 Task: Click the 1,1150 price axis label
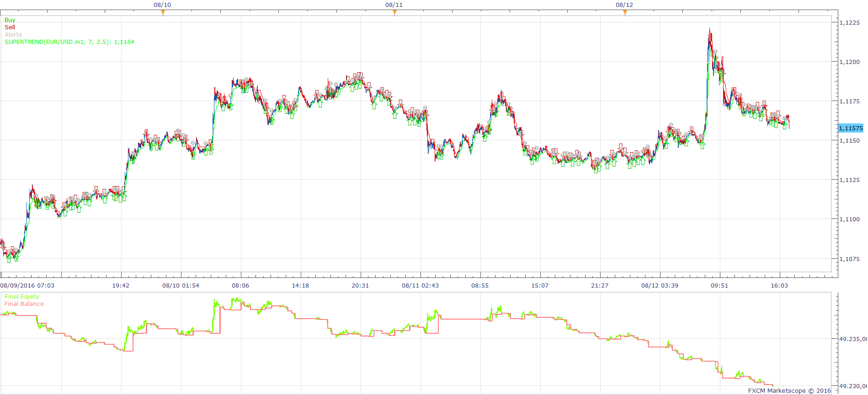[850, 140]
